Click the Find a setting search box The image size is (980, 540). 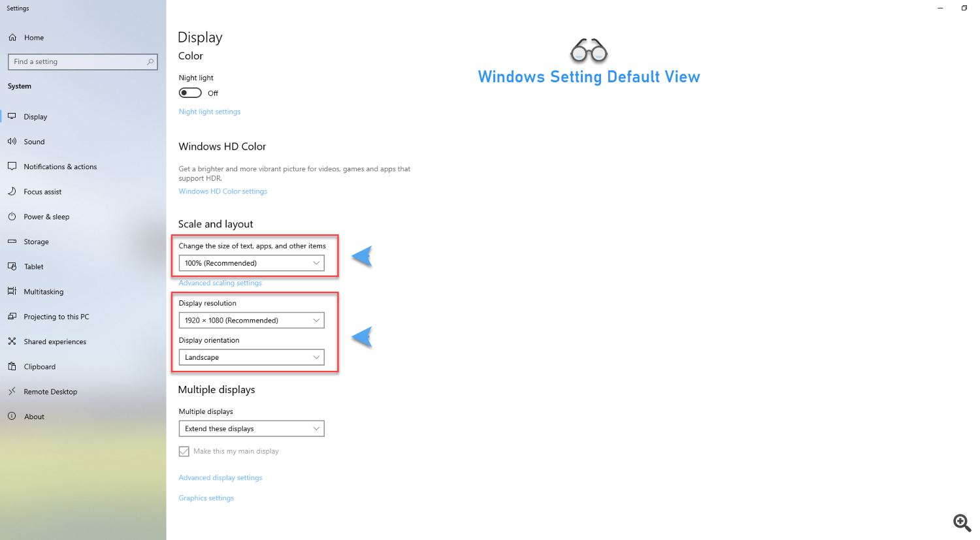tap(82, 61)
